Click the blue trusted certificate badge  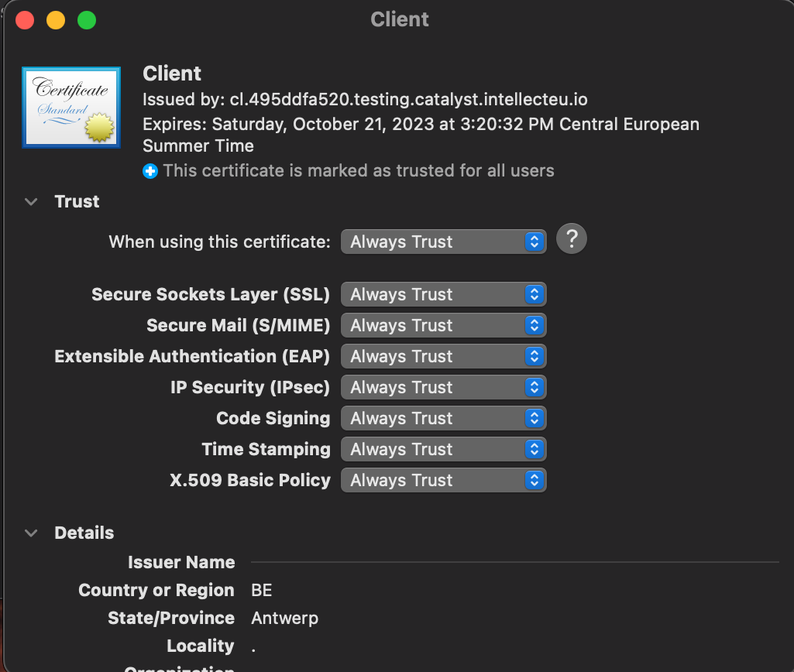tap(150, 170)
